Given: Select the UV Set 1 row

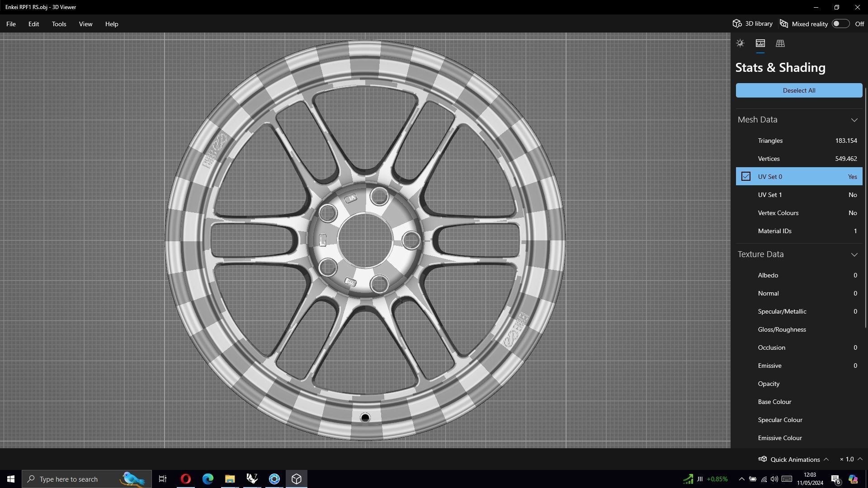Looking at the screenshot, I should [799, 195].
